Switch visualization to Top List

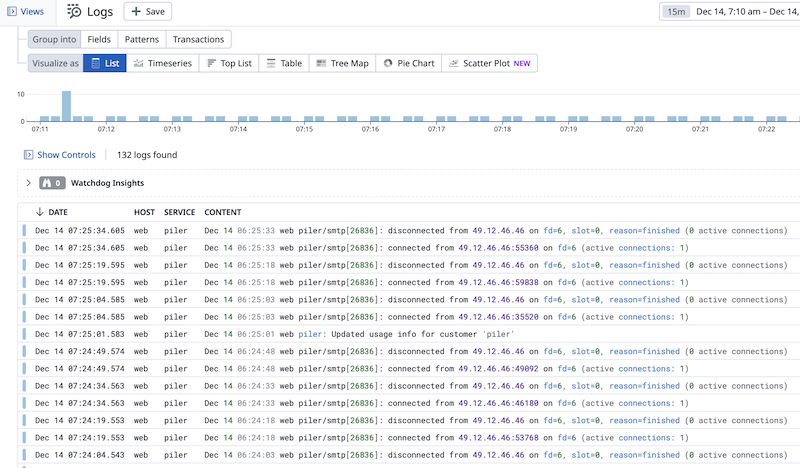coord(229,63)
